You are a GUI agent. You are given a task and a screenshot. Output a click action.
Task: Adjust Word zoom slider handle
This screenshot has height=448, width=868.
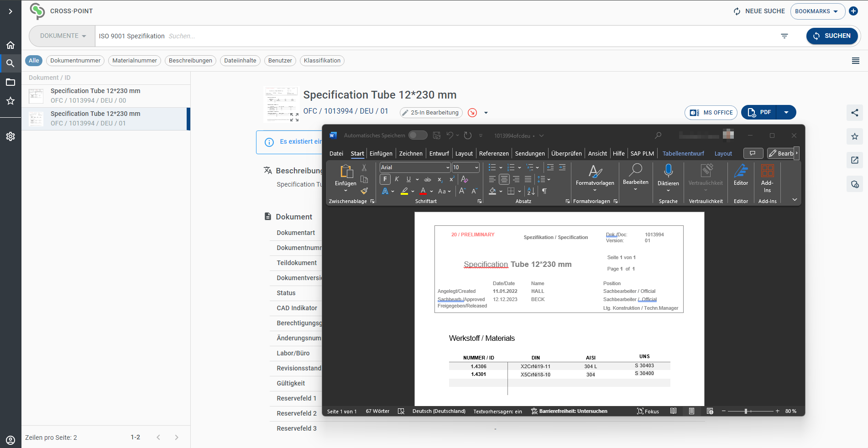pos(746,411)
